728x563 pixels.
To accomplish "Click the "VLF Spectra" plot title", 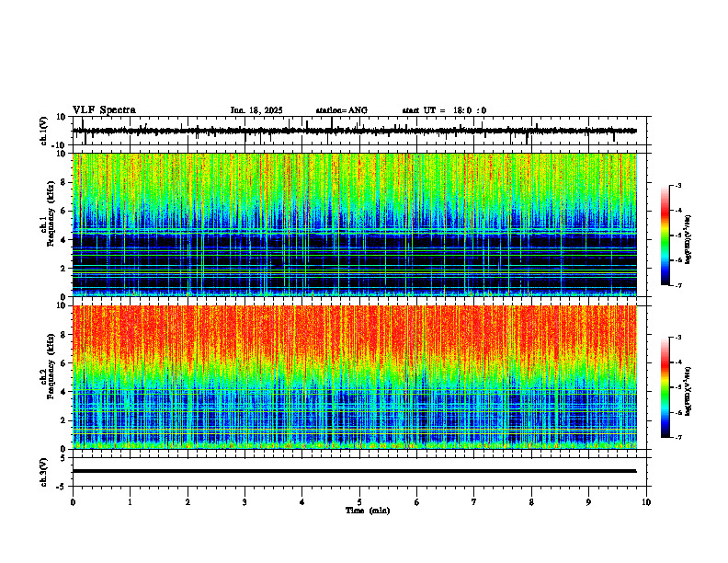I will (104, 110).
